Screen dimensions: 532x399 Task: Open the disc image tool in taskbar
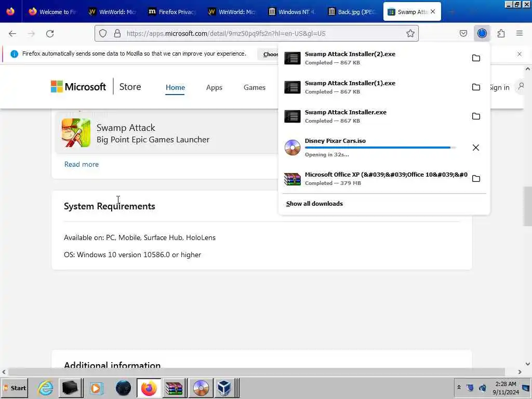201,388
